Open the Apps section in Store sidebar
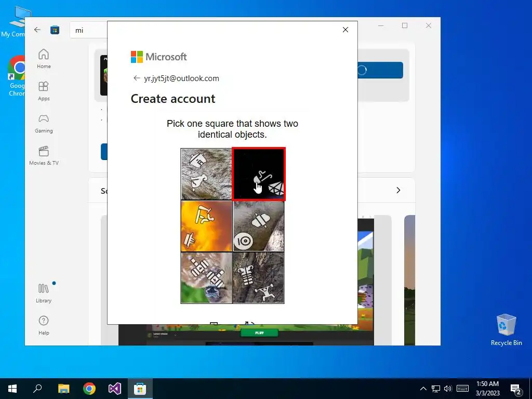 point(44,91)
